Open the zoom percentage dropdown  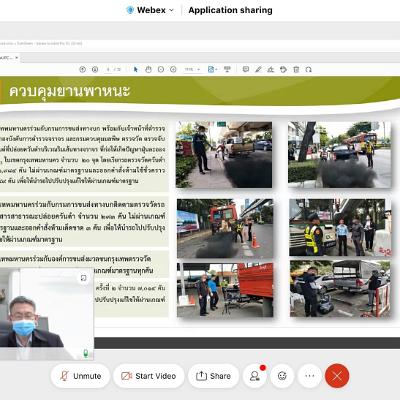[x=192, y=69]
